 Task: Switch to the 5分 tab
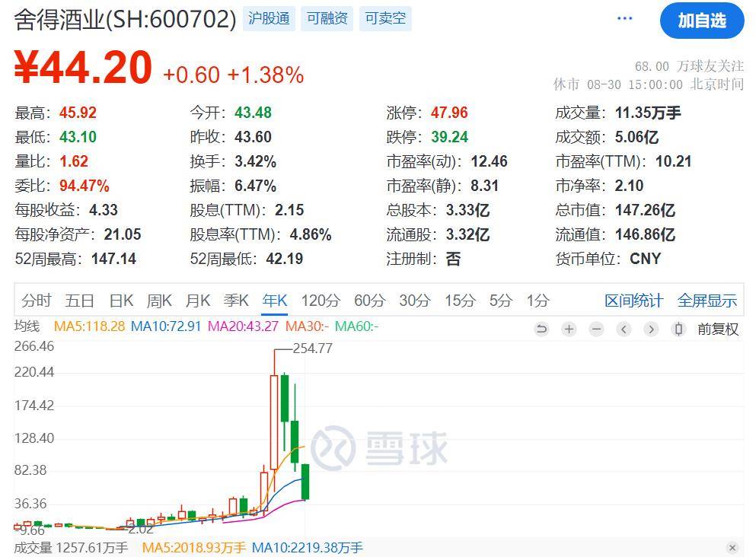[x=500, y=301]
